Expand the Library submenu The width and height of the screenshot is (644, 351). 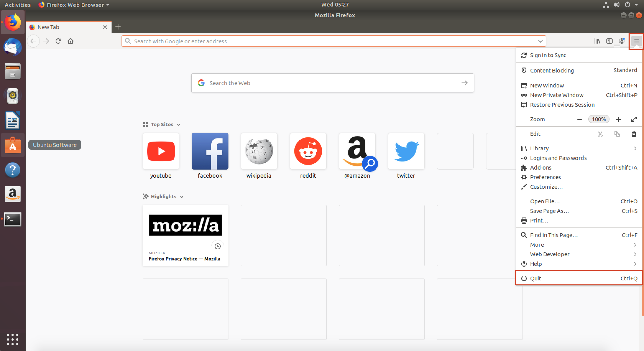click(x=579, y=148)
